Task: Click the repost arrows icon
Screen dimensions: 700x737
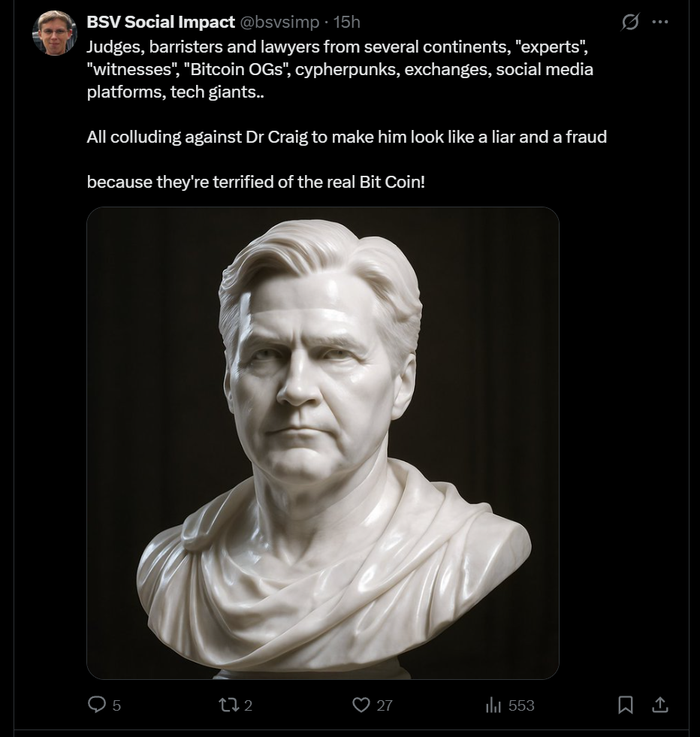Action: coord(229,705)
